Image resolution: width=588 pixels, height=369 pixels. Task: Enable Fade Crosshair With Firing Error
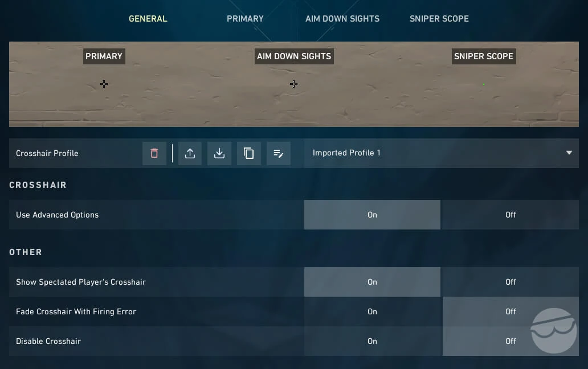pos(372,311)
